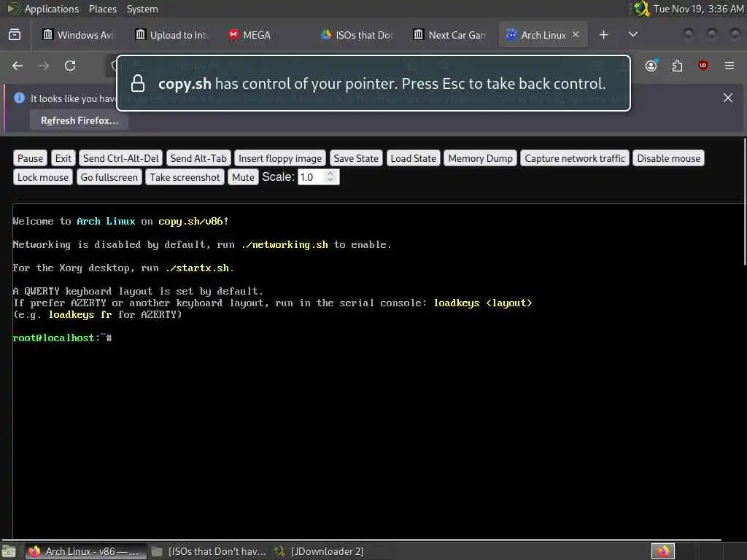Click the show desktop icon in bottom panel
This screenshot has height=560, width=747.
9,551
